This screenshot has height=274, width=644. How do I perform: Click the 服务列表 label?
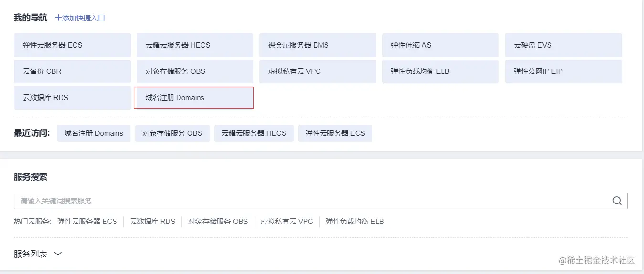click(31, 254)
